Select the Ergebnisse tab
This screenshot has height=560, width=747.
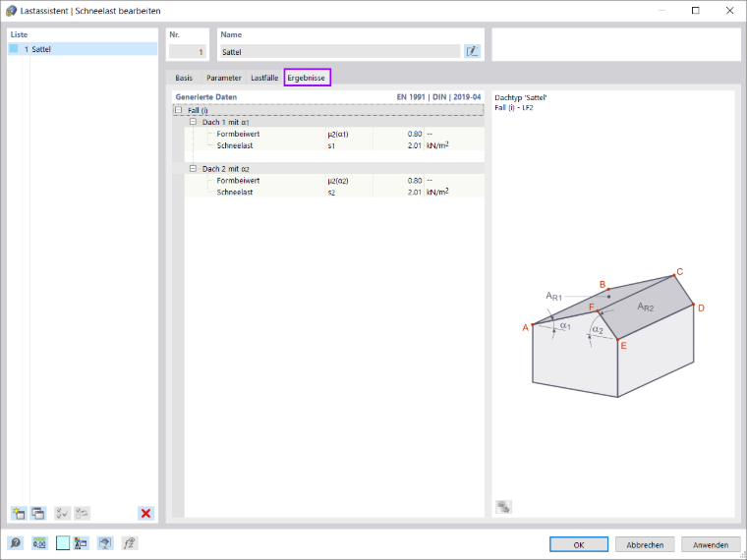point(307,78)
